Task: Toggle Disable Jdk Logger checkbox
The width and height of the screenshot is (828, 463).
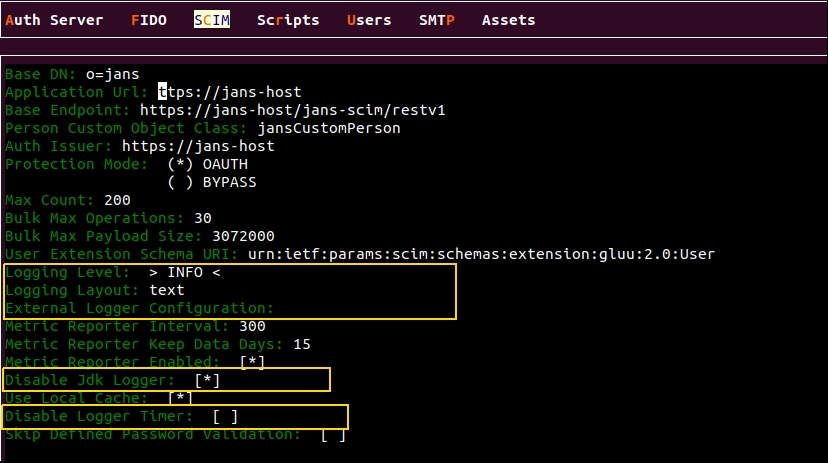Action: click(207, 380)
